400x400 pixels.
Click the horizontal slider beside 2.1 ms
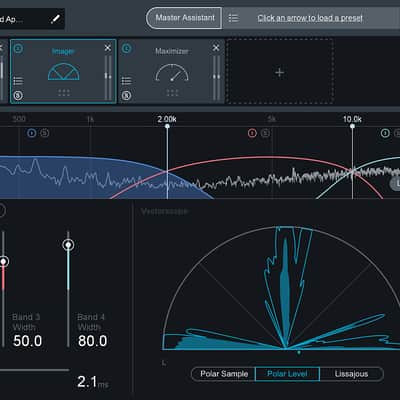[x=35, y=370]
